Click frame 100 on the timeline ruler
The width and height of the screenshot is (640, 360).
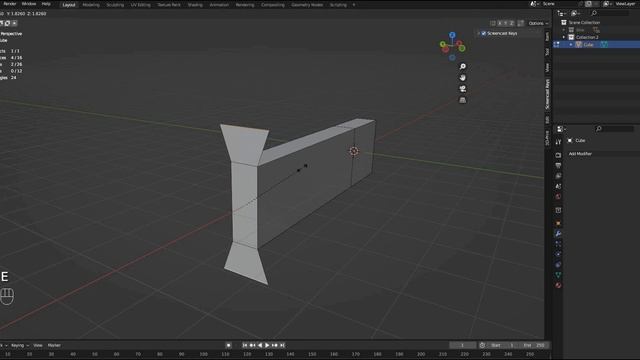tap(204, 354)
